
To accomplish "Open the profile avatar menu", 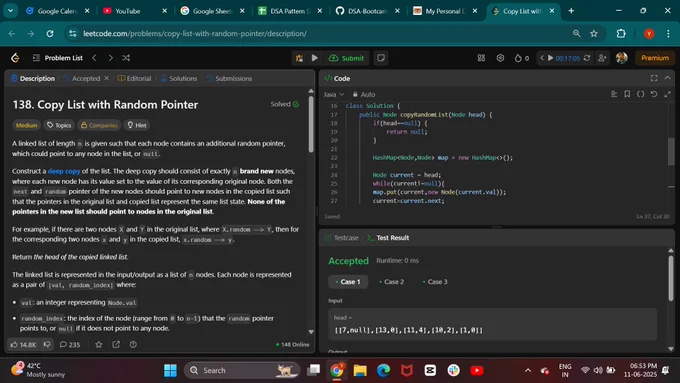I will pos(621,58).
